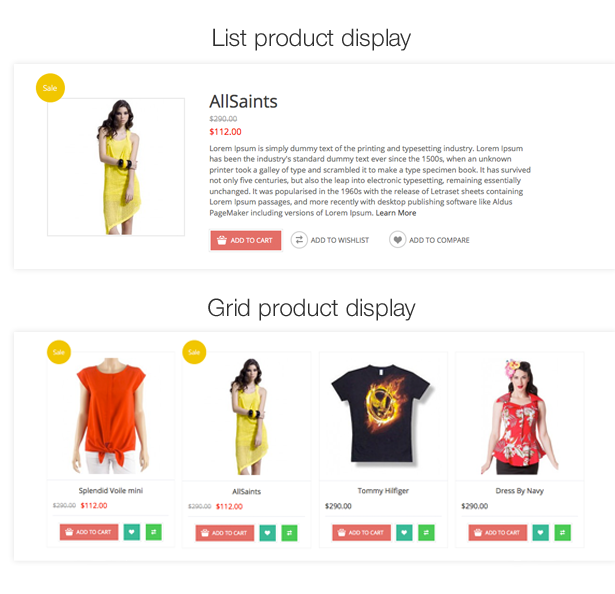Click the round arrows icon beside Add to Wishlist
Viewport: 615px width, 594px height.
point(299,240)
